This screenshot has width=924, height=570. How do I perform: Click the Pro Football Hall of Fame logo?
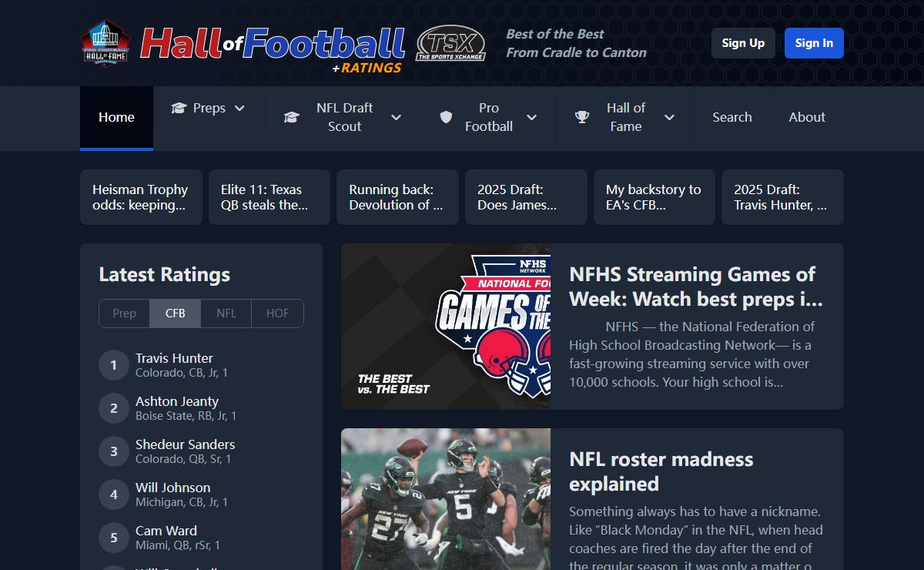coord(105,43)
